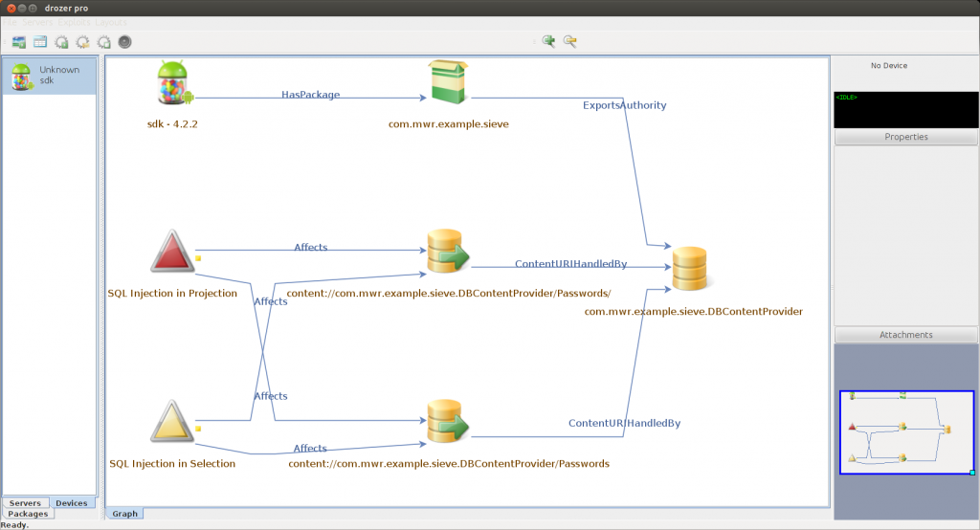The height and width of the screenshot is (530, 980).
Task: Open the Layouts menu
Action: 111,23
